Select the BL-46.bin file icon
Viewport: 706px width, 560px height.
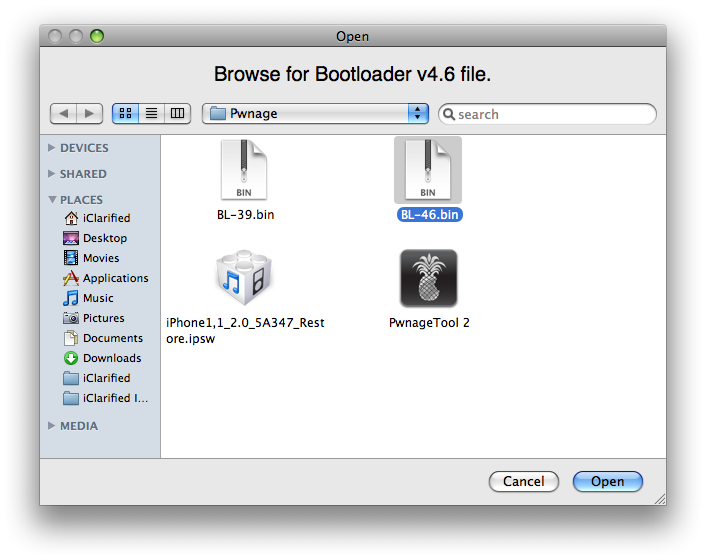428,170
